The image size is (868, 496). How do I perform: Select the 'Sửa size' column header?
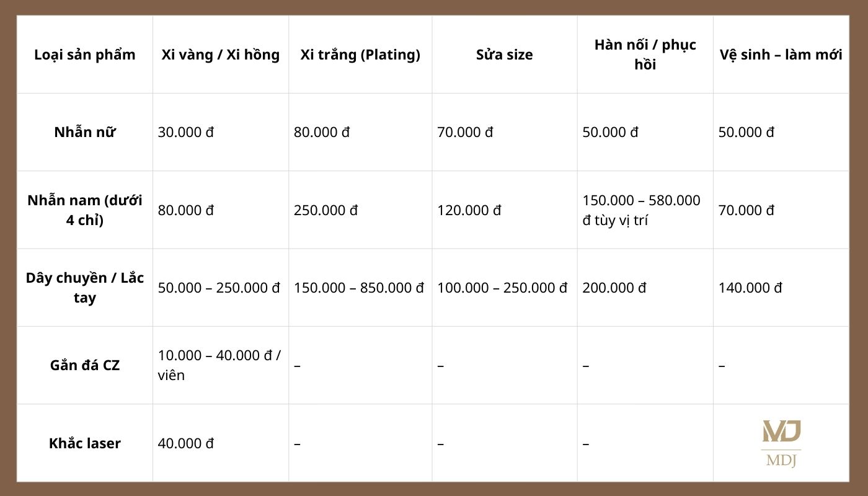click(x=504, y=55)
